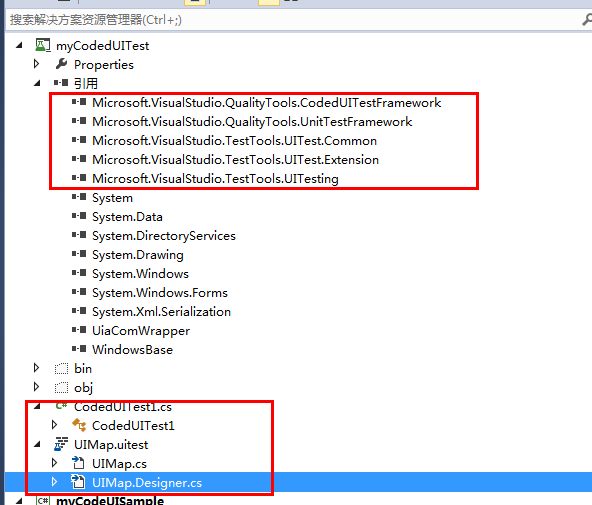Select the System.Drawing reference
Viewport: 592px width, 505px height.
click(138, 255)
